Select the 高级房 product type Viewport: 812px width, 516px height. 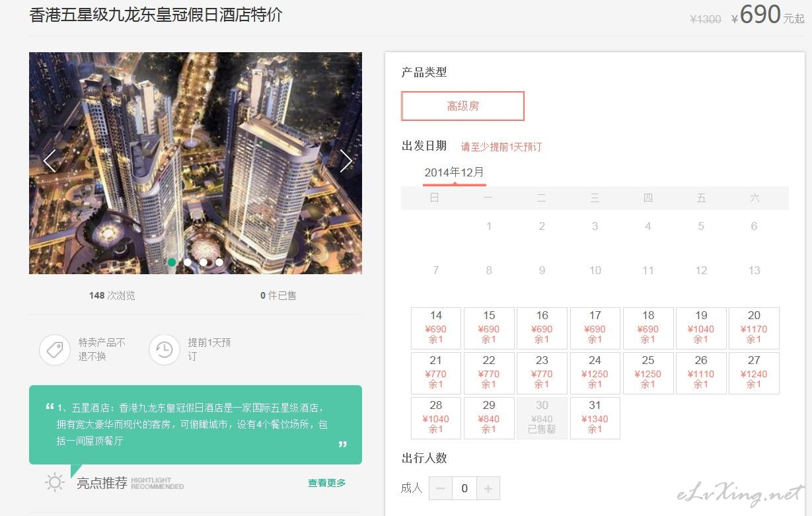coord(462,106)
